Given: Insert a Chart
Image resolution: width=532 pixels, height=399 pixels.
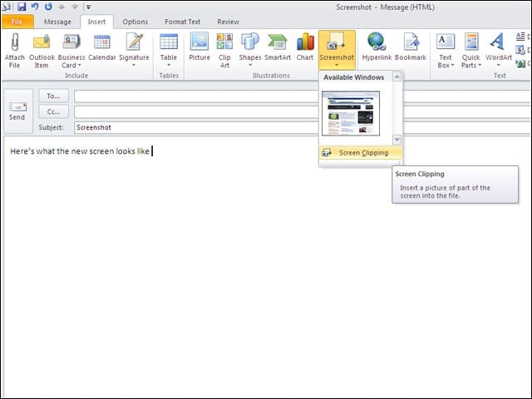Looking at the screenshot, I should pos(305,47).
